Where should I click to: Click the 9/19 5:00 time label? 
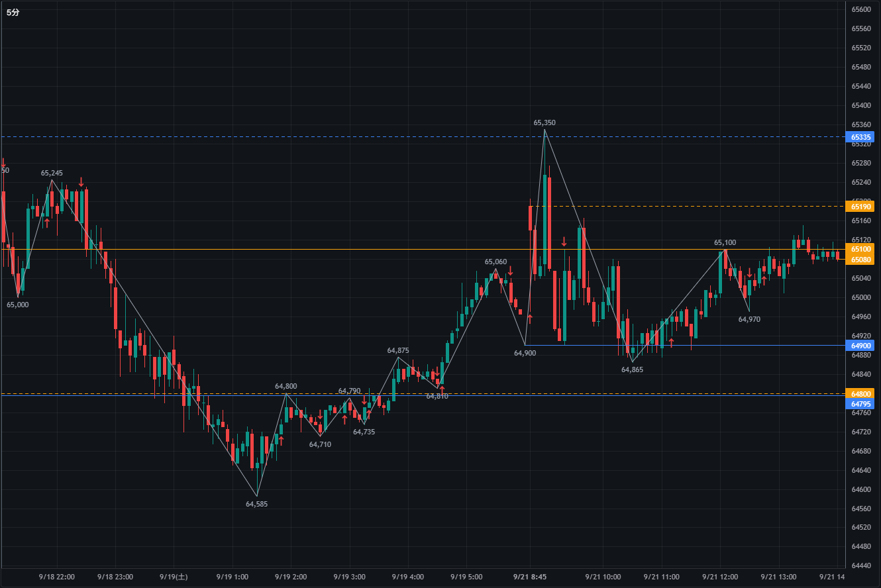point(466,577)
